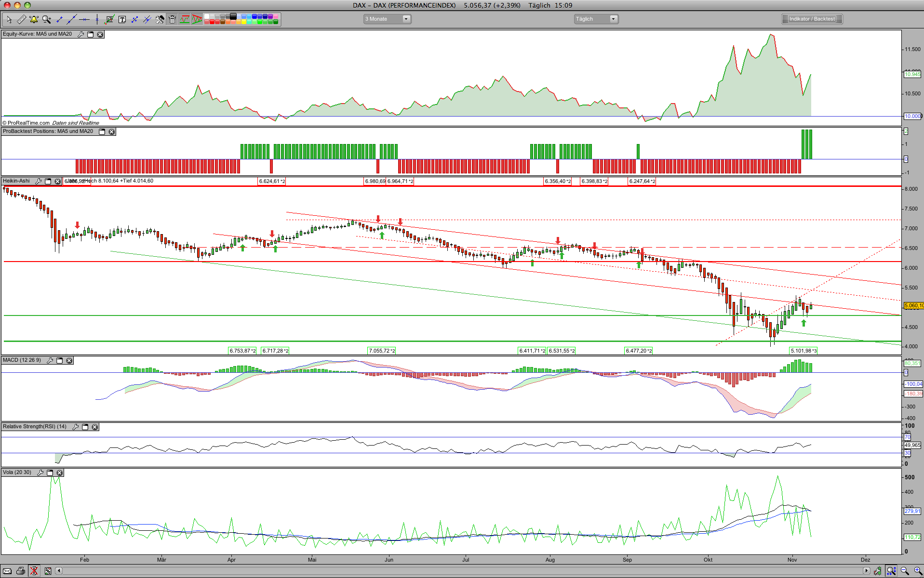Viewport: 924px width, 578px height.
Task: Close the ProBacktest Positions panel
Action: [112, 131]
